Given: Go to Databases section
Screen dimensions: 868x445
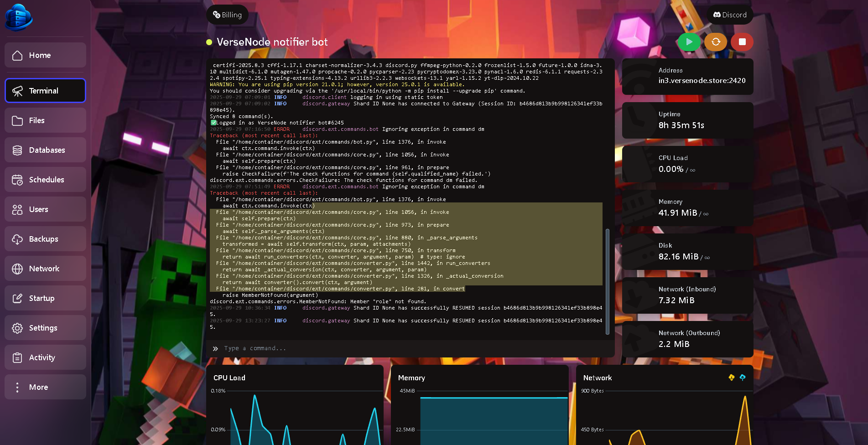Looking at the screenshot, I should (45, 150).
